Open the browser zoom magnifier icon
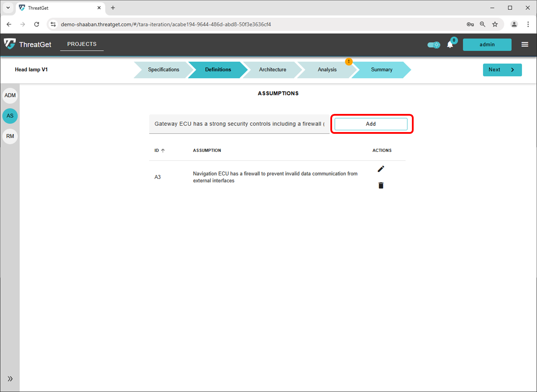The width and height of the screenshot is (537, 392). click(x=482, y=24)
